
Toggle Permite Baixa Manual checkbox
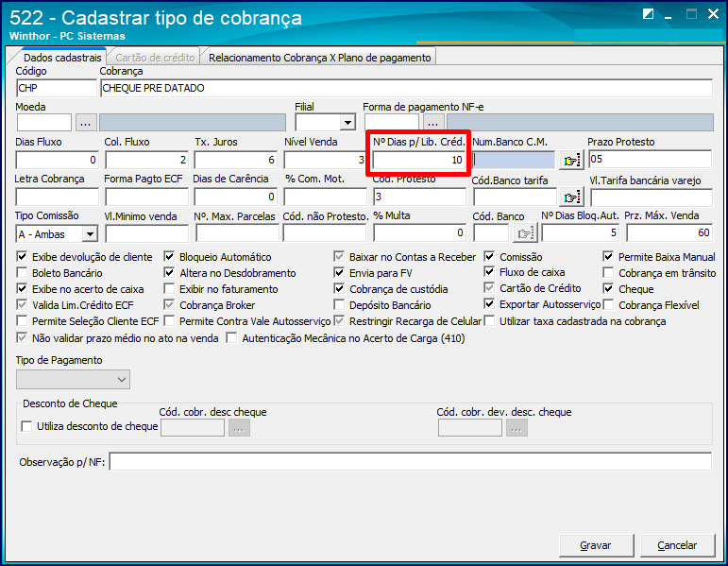tap(608, 256)
